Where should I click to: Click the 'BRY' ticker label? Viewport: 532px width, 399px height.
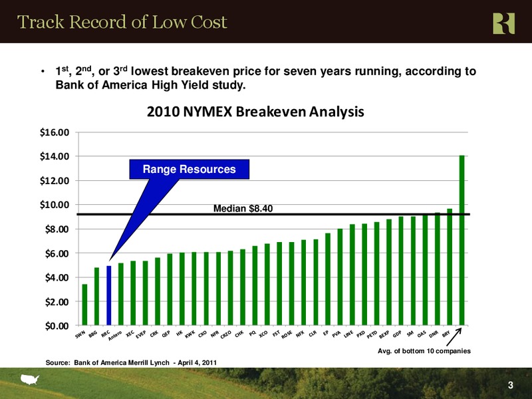coord(446,334)
